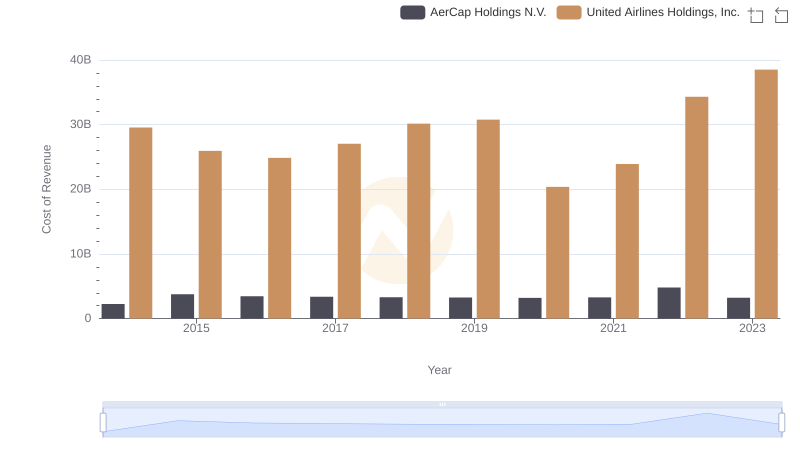Click the zoom reset icon
This screenshot has width=800, height=461.
click(x=781, y=15)
